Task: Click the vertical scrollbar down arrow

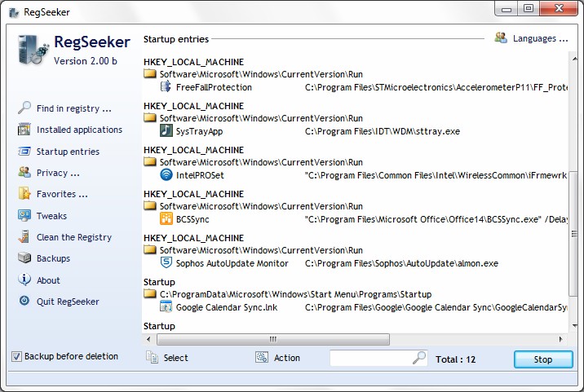Action: click(x=574, y=326)
